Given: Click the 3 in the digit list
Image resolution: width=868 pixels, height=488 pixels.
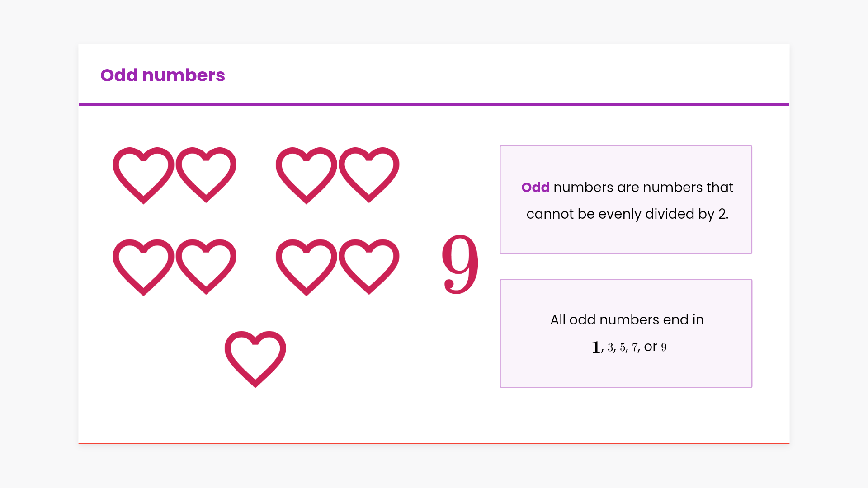Looking at the screenshot, I should coord(610,347).
